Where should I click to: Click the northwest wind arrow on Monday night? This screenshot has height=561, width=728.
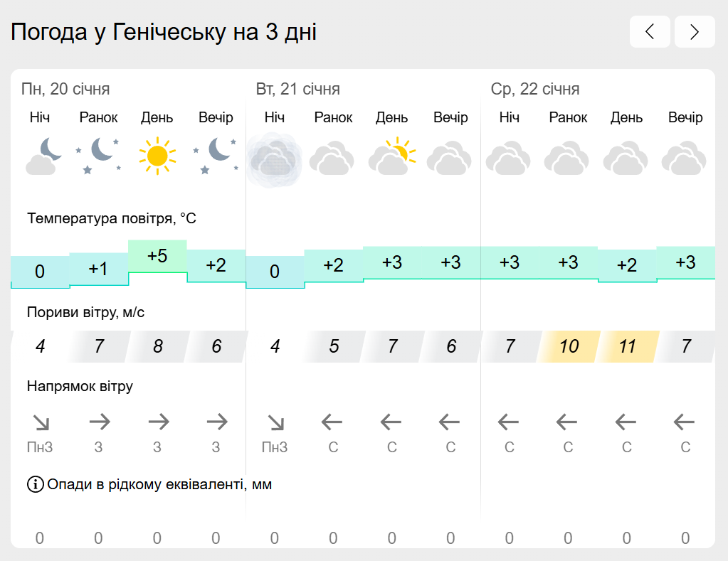click(x=41, y=422)
